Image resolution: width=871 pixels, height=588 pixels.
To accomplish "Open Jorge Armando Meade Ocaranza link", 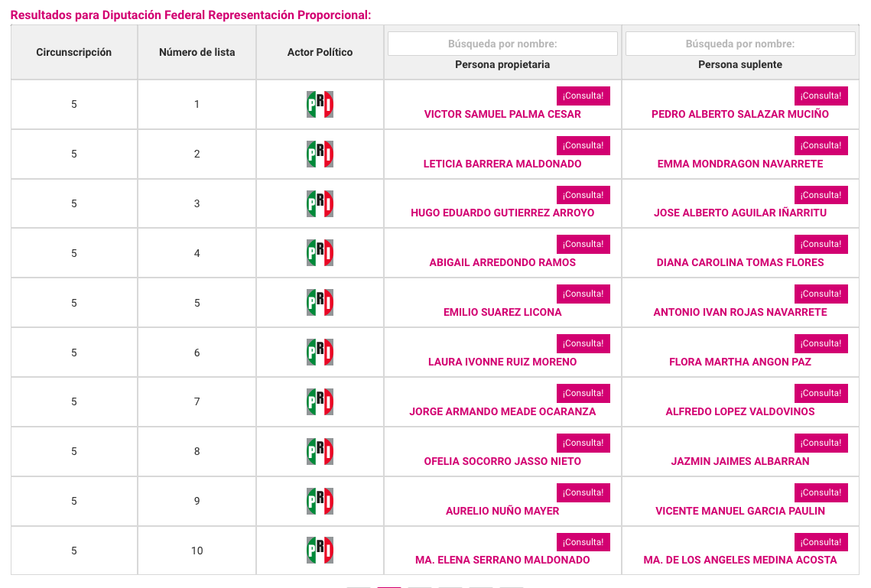I will click(x=502, y=411).
